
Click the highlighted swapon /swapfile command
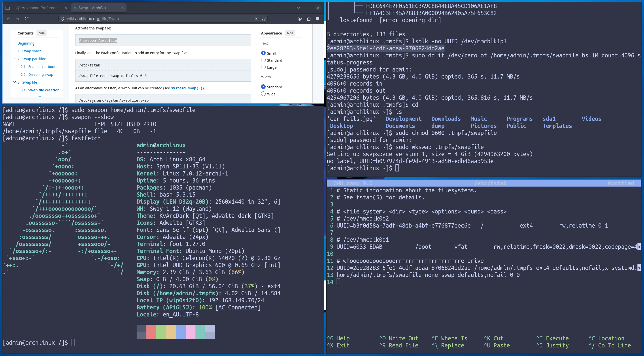(98, 41)
